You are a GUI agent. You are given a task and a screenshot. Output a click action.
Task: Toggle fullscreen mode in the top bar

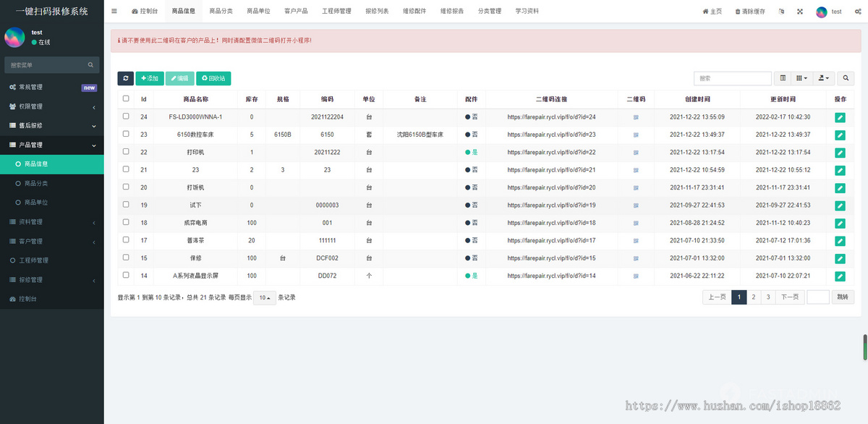coord(799,11)
